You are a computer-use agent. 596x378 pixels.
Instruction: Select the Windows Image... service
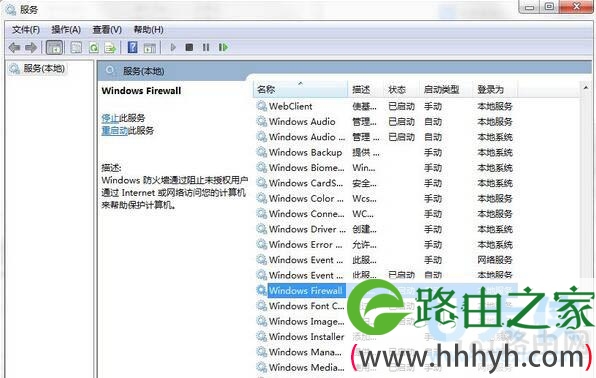(x=306, y=321)
